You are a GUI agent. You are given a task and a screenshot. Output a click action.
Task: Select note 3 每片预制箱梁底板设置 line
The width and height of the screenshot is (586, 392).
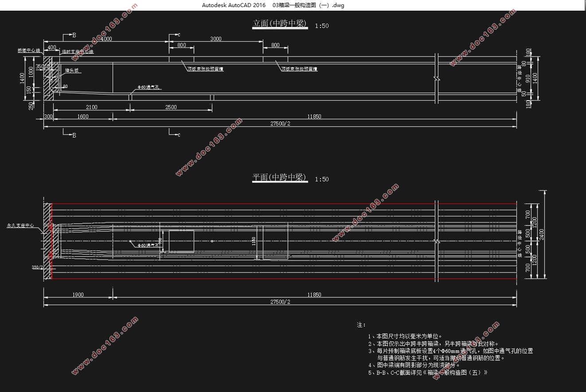(x=450, y=351)
